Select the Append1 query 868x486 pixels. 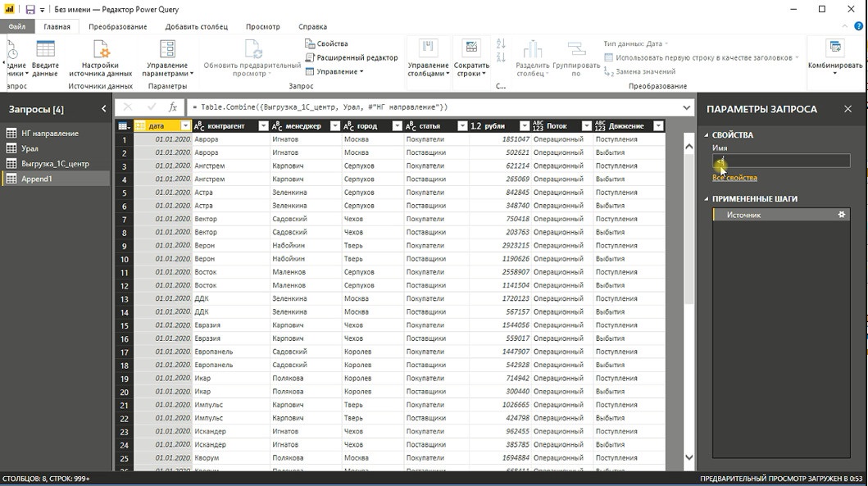point(56,179)
